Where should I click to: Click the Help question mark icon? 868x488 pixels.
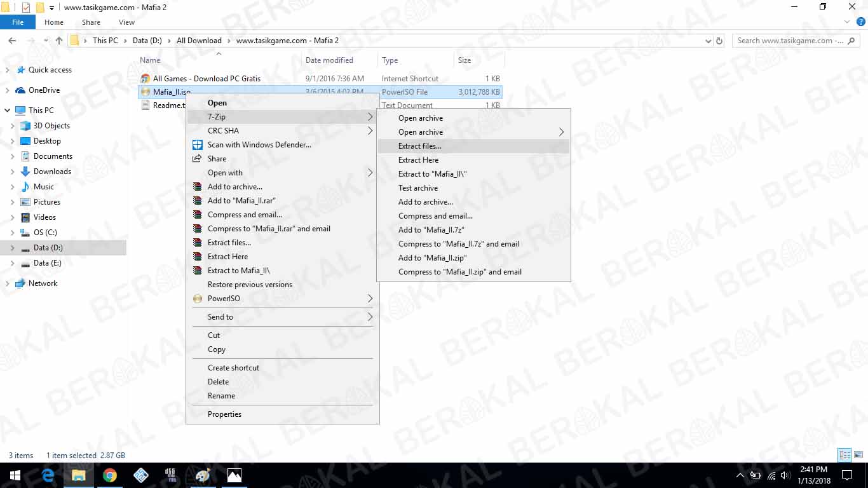pyautogui.click(x=861, y=22)
